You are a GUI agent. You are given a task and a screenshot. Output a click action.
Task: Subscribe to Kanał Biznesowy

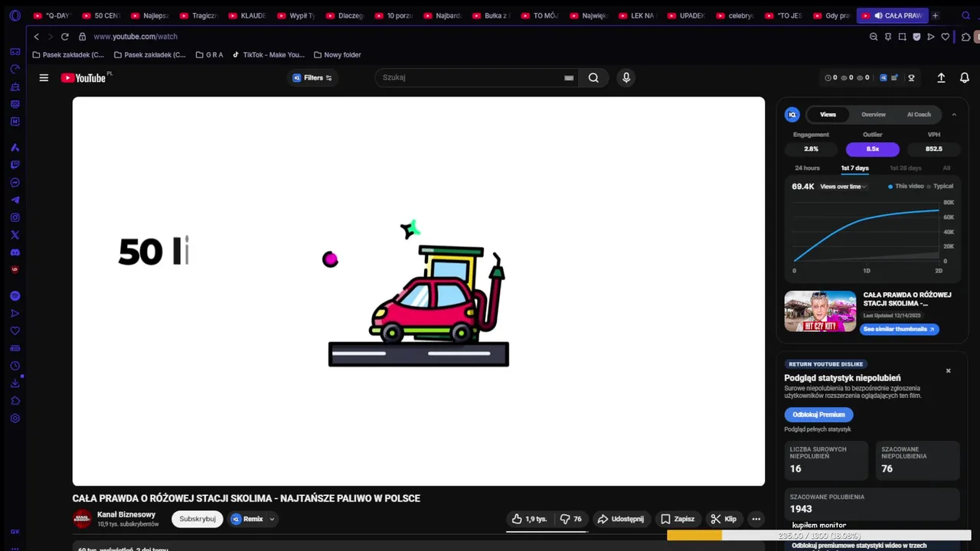(198, 519)
